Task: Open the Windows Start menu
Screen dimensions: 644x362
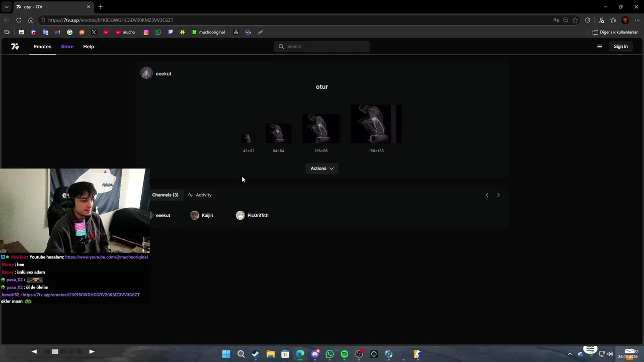Action: [226, 354]
